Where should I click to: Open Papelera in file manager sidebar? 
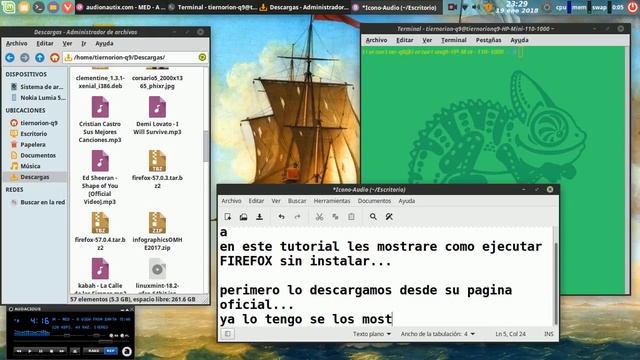(33, 144)
